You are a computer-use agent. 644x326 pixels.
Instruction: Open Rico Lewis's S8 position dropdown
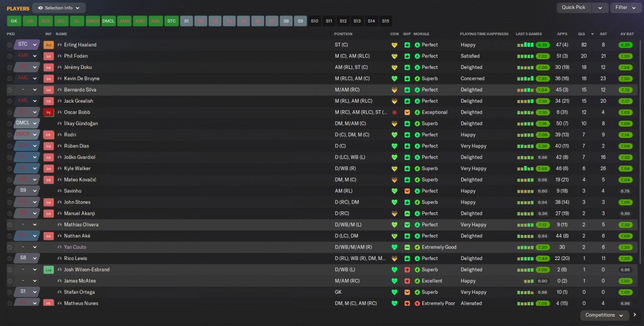[35, 259]
